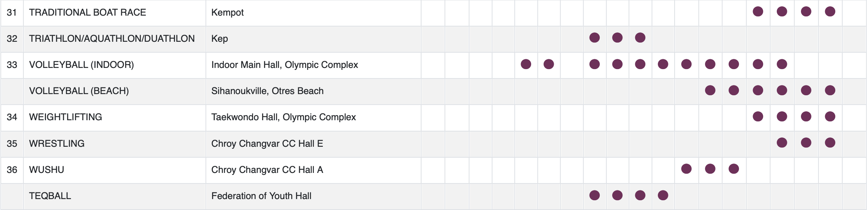Image resolution: width=868 pixels, height=210 pixels.
Task: Click first dot in Volleyball (Beach) row
Action: [710, 91]
